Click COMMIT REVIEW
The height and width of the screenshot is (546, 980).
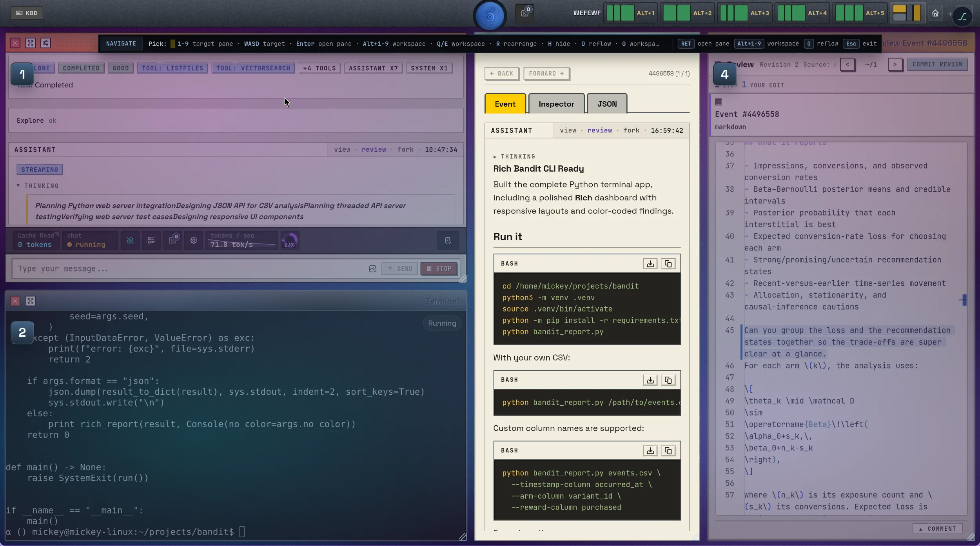937,64
